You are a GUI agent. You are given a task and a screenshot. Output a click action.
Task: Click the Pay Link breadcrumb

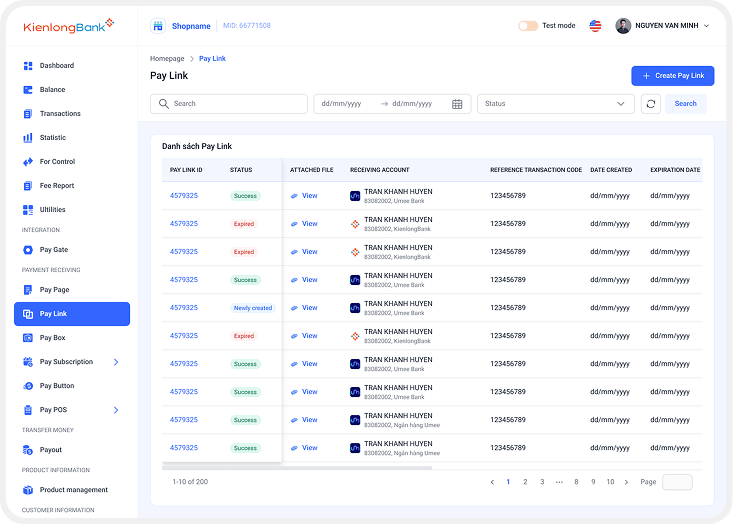point(212,58)
